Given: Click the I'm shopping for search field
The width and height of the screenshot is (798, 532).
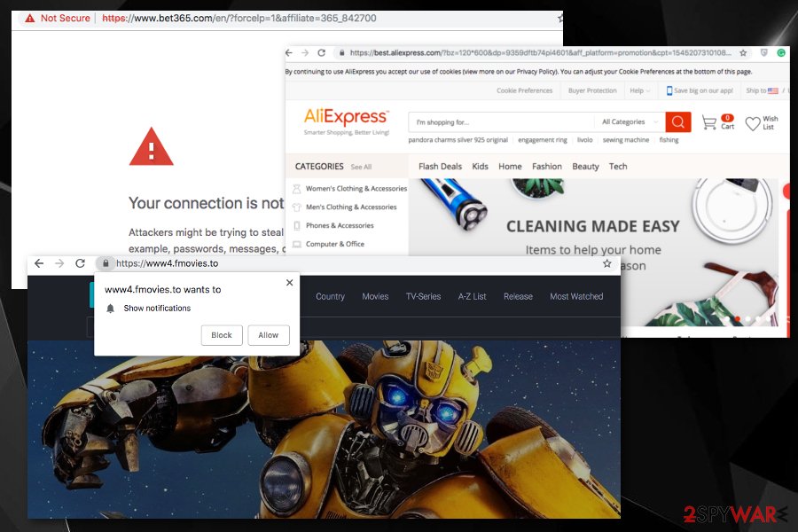Looking at the screenshot, I should click(x=501, y=122).
